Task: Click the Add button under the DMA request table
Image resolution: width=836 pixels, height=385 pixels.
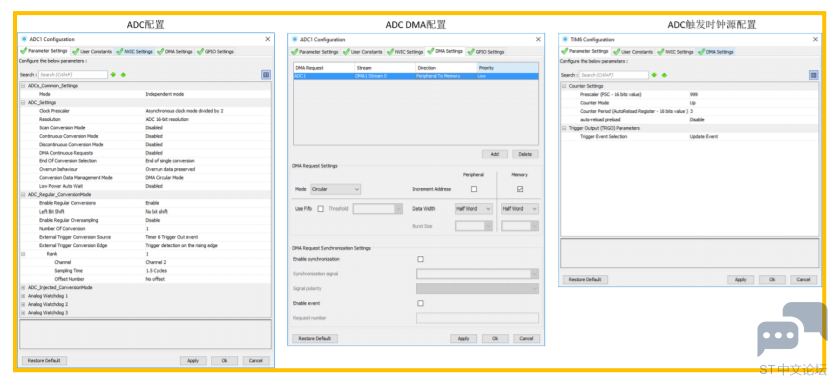Action: tap(495, 154)
